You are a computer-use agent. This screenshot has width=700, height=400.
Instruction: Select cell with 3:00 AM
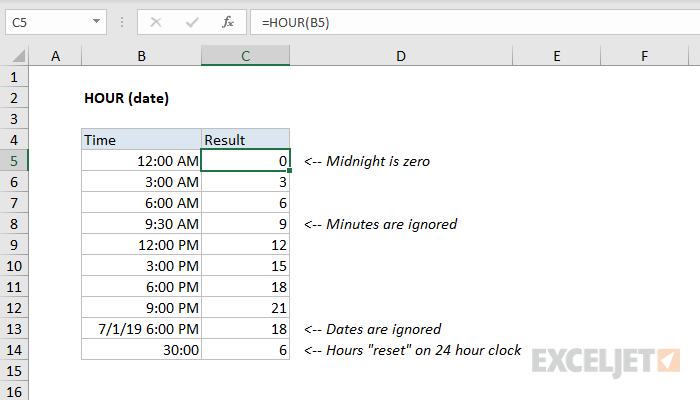click(x=142, y=182)
